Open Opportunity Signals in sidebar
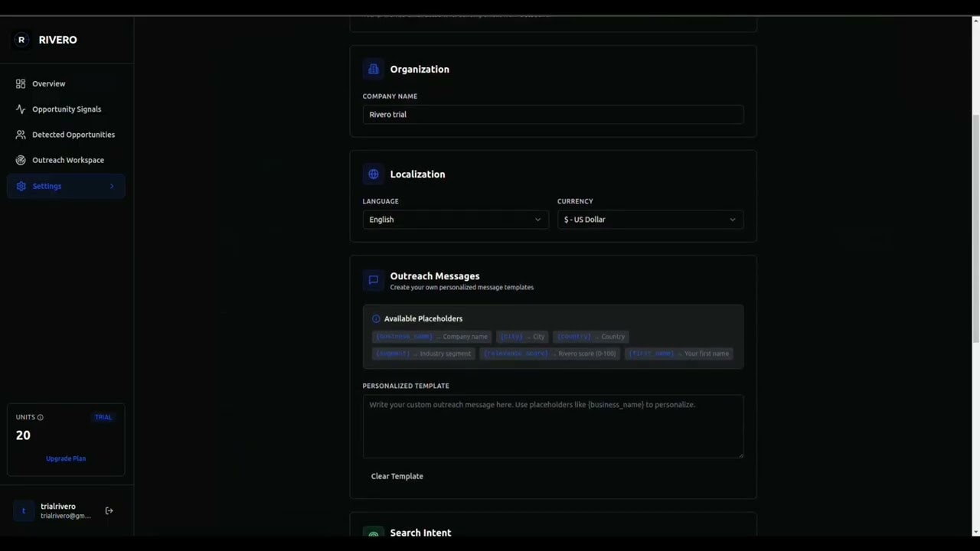This screenshot has width=980, height=551. pos(66,109)
